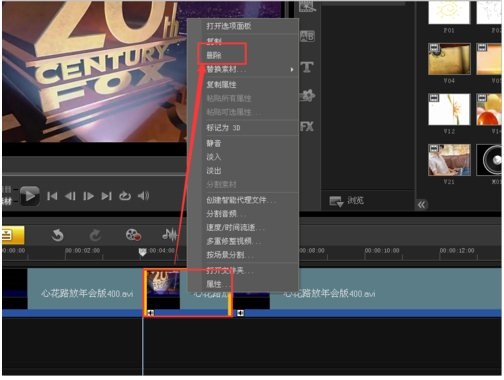The height and width of the screenshot is (380, 504).
Task: Switch to storyboard view yellow button
Action: 13,235
